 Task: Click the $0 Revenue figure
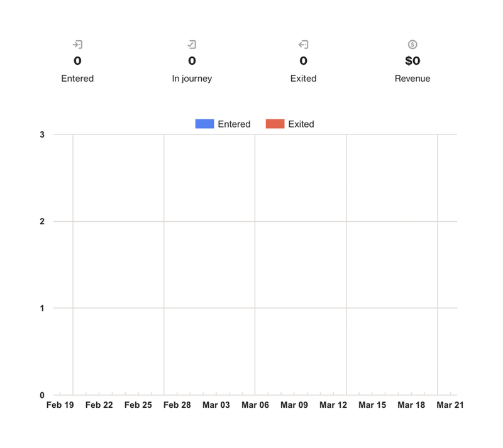(x=413, y=61)
